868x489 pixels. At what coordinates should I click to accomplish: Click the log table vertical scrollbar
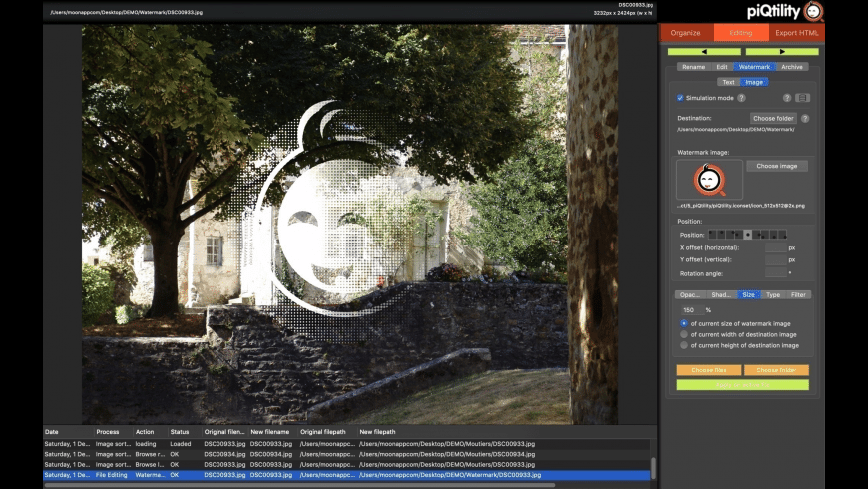point(653,467)
